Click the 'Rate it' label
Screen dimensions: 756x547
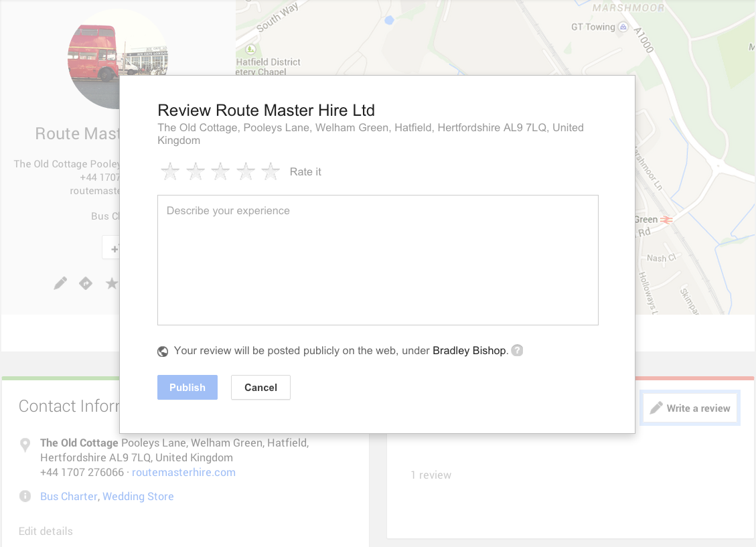305,171
